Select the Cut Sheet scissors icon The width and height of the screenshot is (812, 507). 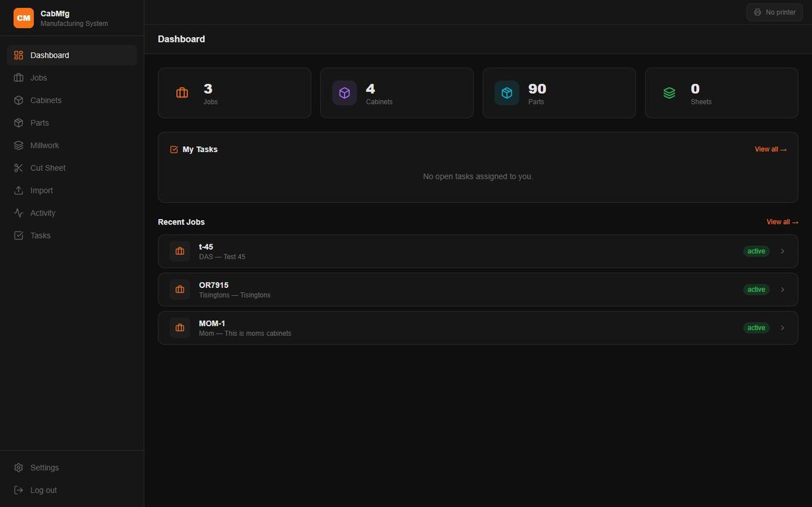(19, 168)
